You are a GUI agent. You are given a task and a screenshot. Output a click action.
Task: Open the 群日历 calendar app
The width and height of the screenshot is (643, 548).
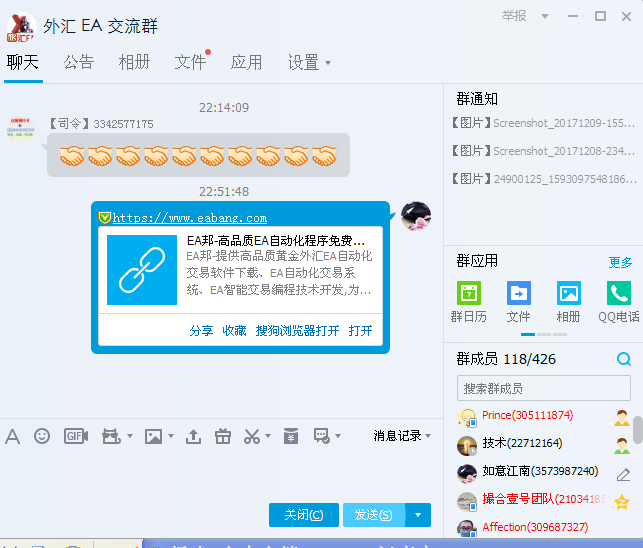point(469,293)
